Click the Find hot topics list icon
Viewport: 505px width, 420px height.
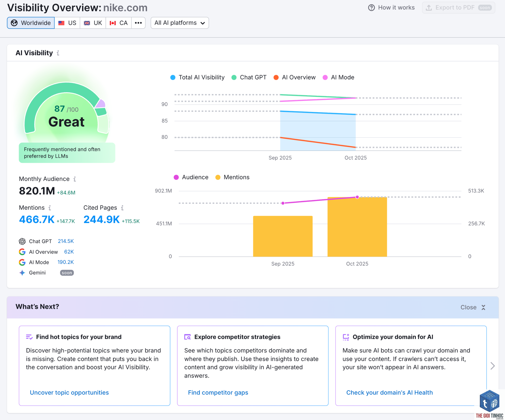coord(29,337)
